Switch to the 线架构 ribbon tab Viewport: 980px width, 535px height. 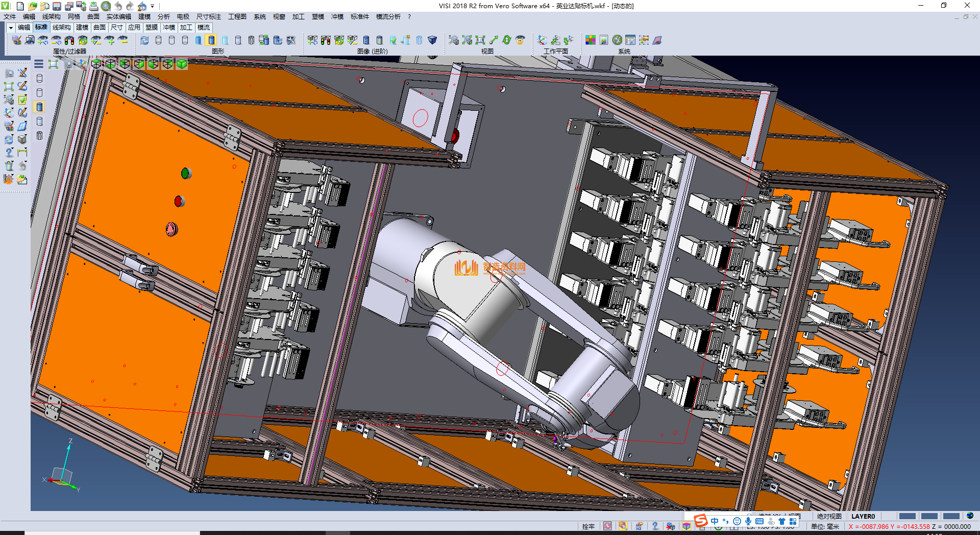(x=61, y=28)
